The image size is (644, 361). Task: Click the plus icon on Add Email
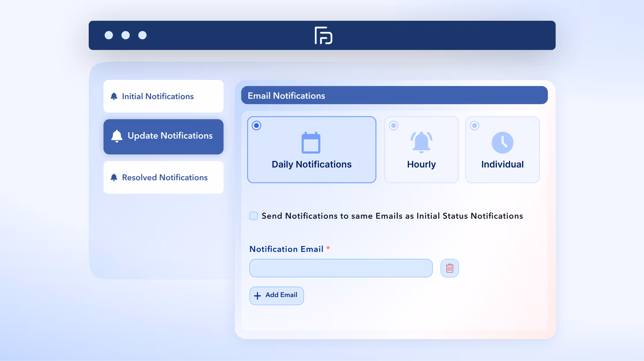pos(257,296)
